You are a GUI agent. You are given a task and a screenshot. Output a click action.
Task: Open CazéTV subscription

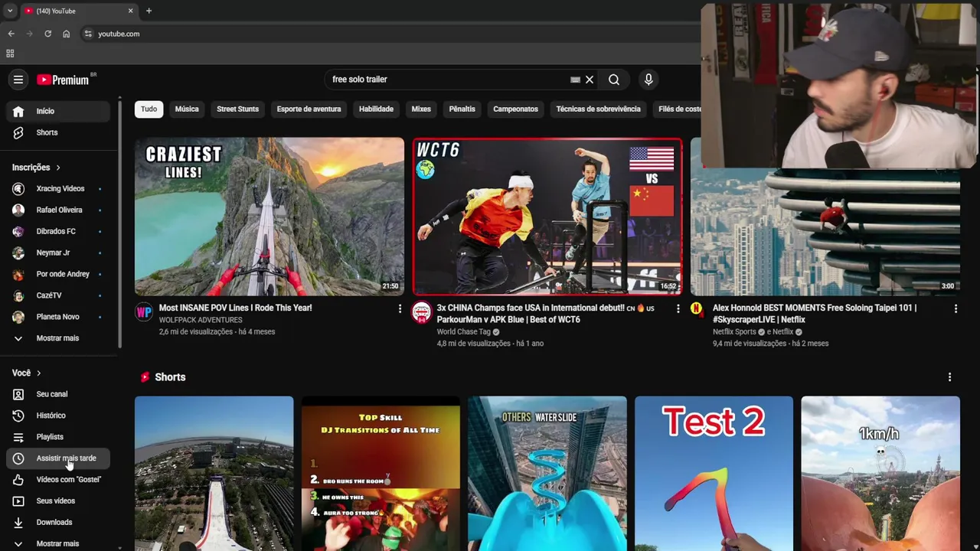tap(58, 295)
